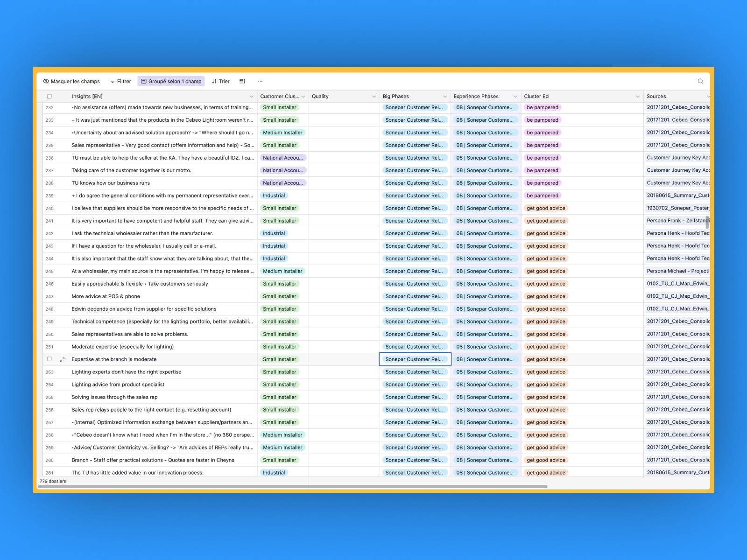Click '1930702_Sonepar_Poster' source cell

point(677,208)
